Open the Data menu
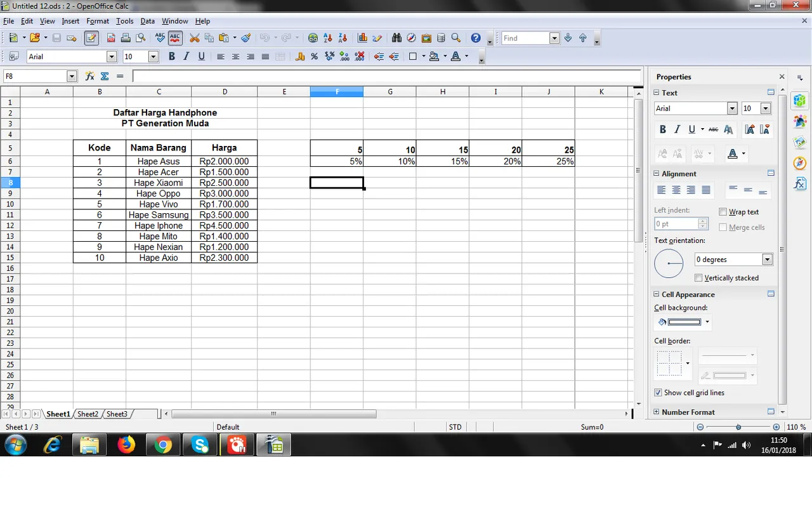Image resolution: width=812 pixels, height=514 pixels. pos(147,21)
